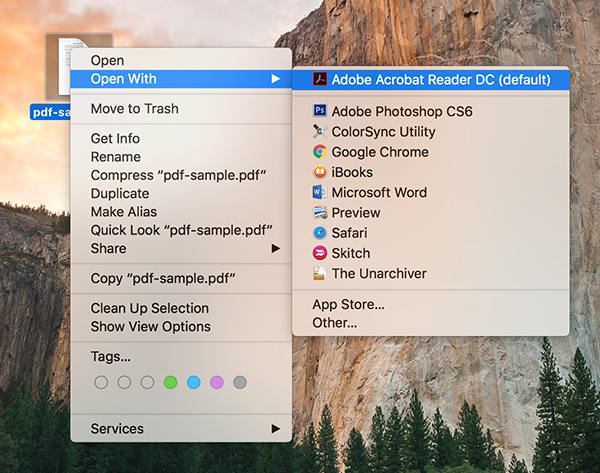The image size is (600, 473).
Task: Expand the Share submenu arrow
Action: pos(276,248)
